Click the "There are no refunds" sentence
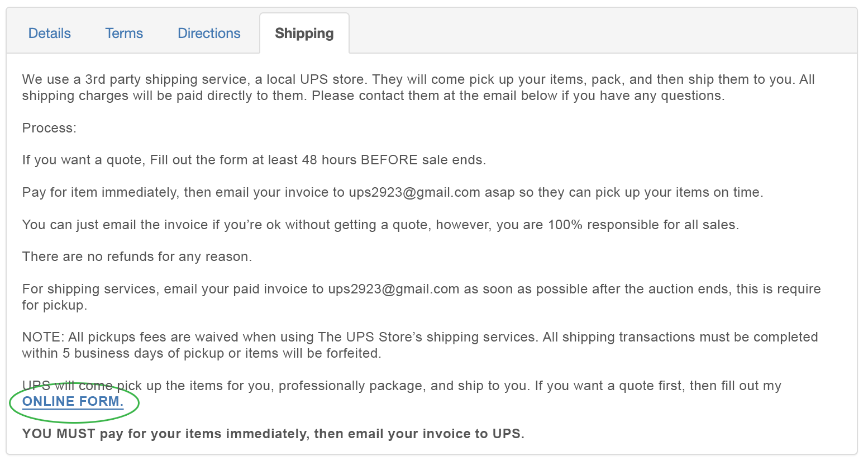 pyautogui.click(x=137, y=257)
